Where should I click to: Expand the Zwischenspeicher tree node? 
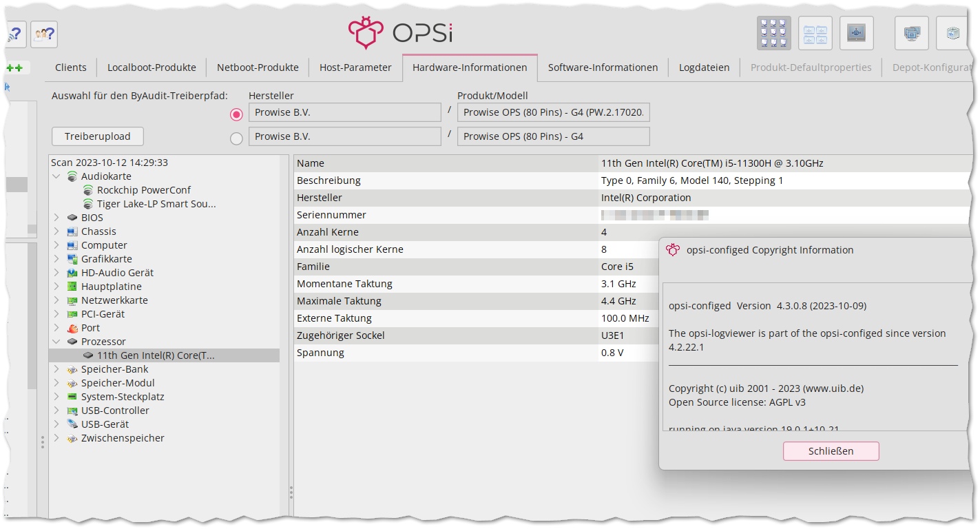(56, 438)
